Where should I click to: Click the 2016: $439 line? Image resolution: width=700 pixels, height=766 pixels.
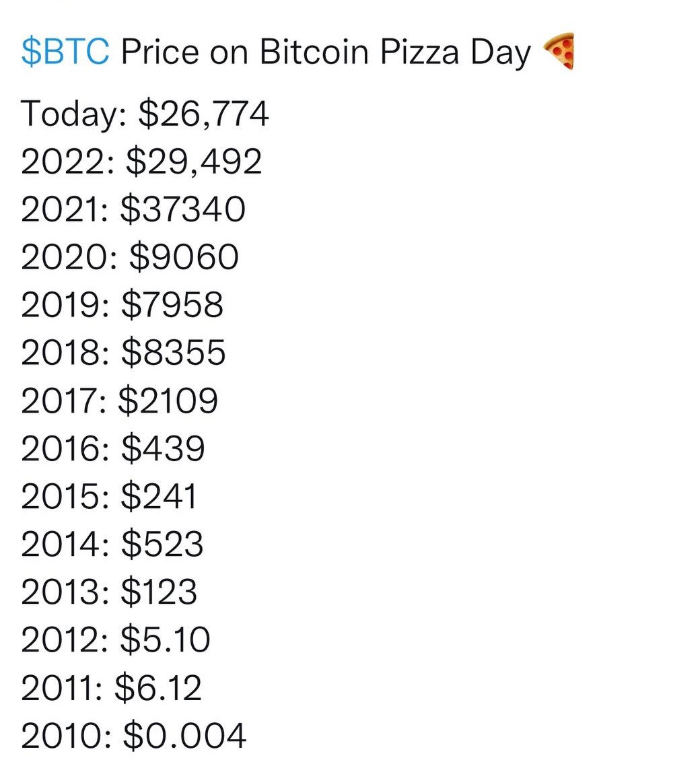tap(112, 448)
